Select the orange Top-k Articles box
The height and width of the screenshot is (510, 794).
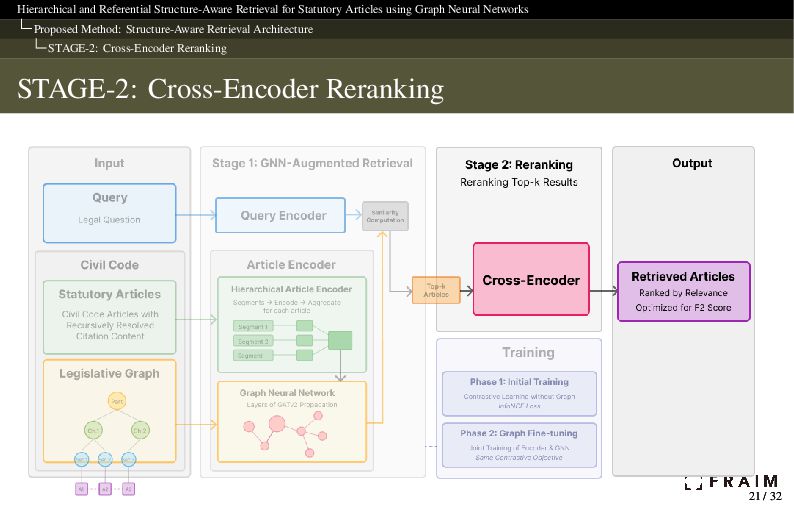436,290
